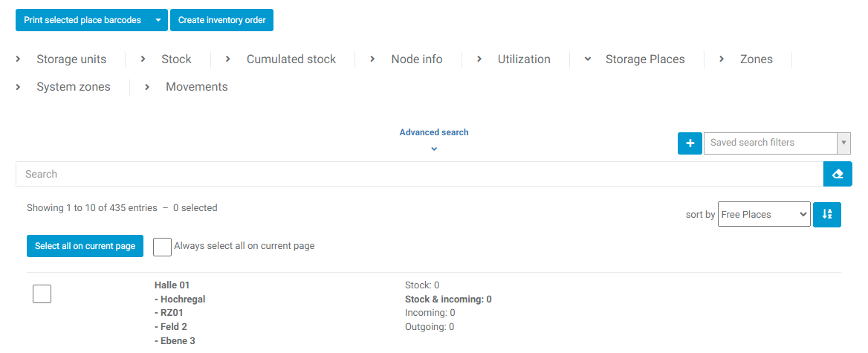Go to the System zones tab
The height and width of the screenshot is (353, 868).
pos(73,87)
